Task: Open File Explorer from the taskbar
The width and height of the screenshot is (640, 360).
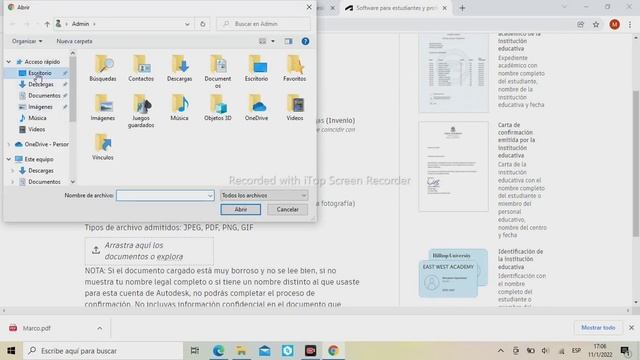Action: tap(241, 351)
